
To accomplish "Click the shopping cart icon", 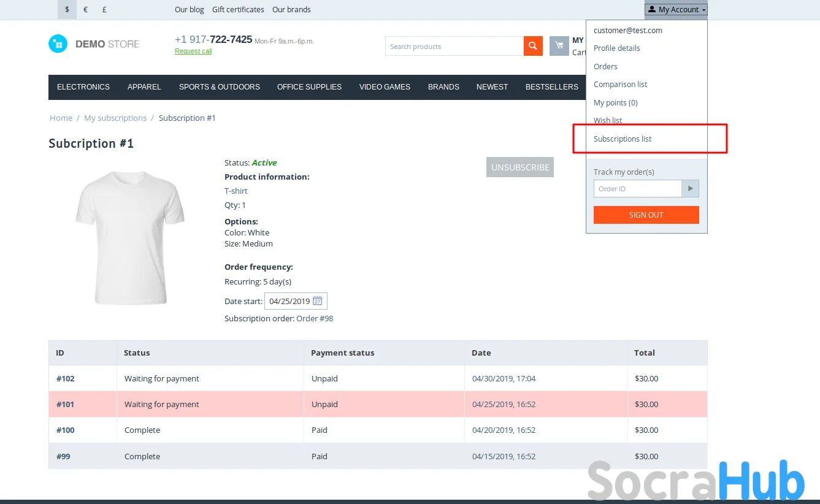I will pyautogui.click(x=559, y=46).
